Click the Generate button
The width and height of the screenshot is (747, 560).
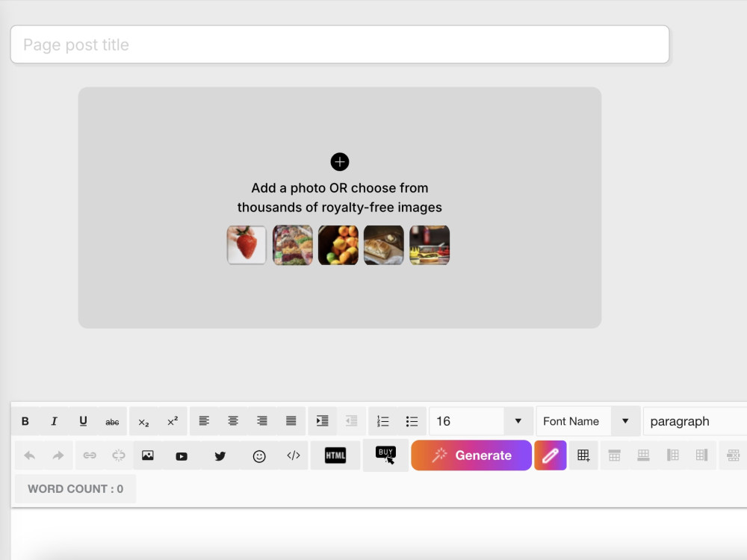click(x=471, y=455)
